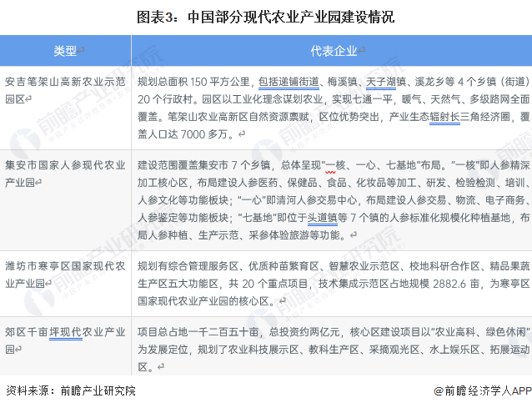532x408 pixels.
Task: Click the 集安市国家人参现代农业产业园 row label
Action: 65,174
